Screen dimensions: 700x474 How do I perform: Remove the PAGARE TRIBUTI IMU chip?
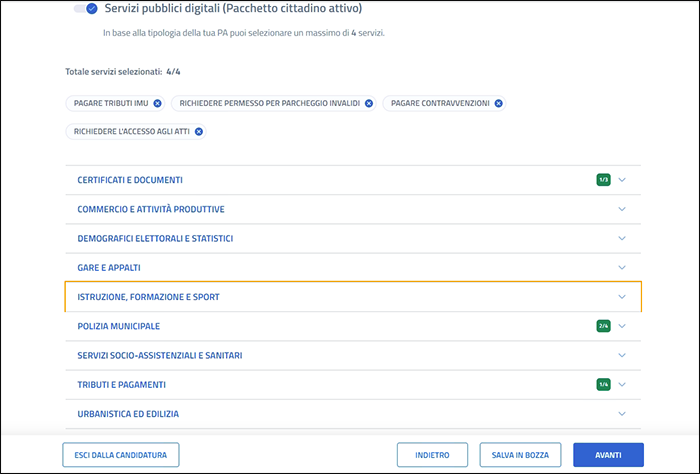(x=159, y=103)
